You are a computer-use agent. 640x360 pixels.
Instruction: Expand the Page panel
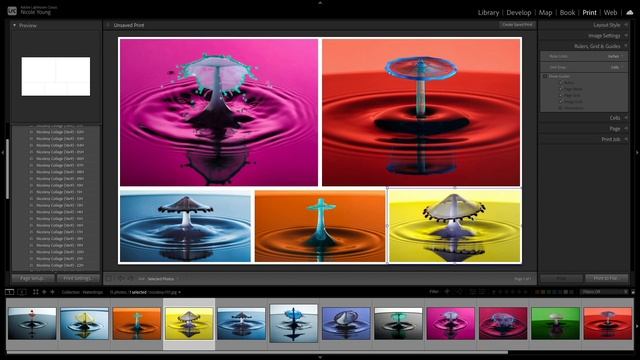coord(626,129)
